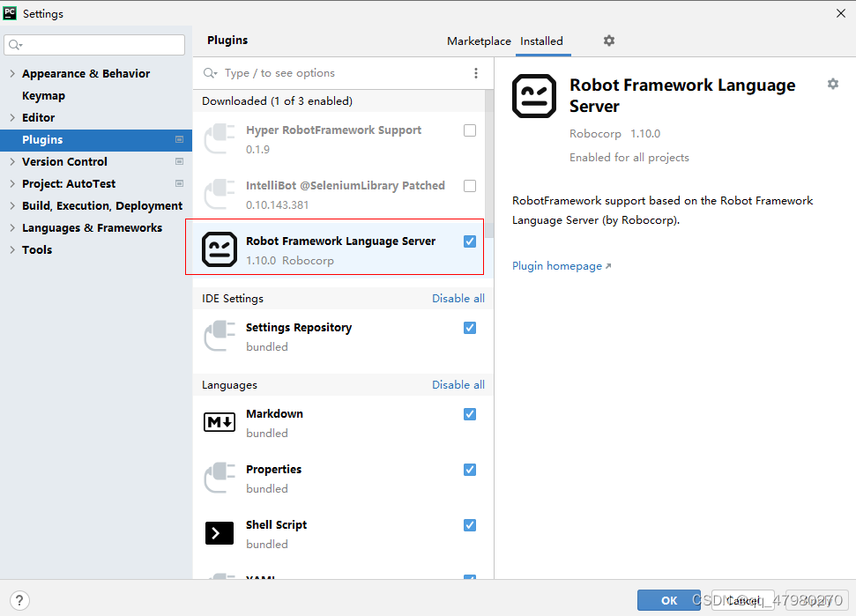This screenshot has width=856, height=616.
Task: Click the Settings Repository plugin icon
Action: [x=220, y=337]
